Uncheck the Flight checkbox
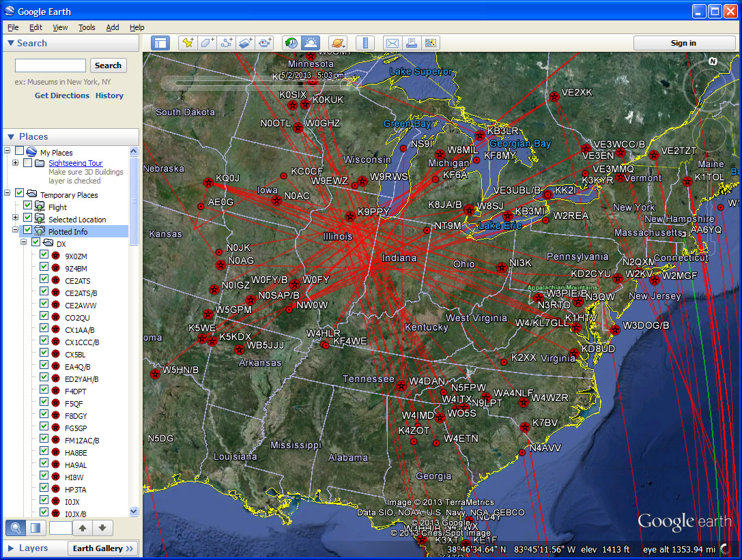742x560 pixels. (28, 205)
